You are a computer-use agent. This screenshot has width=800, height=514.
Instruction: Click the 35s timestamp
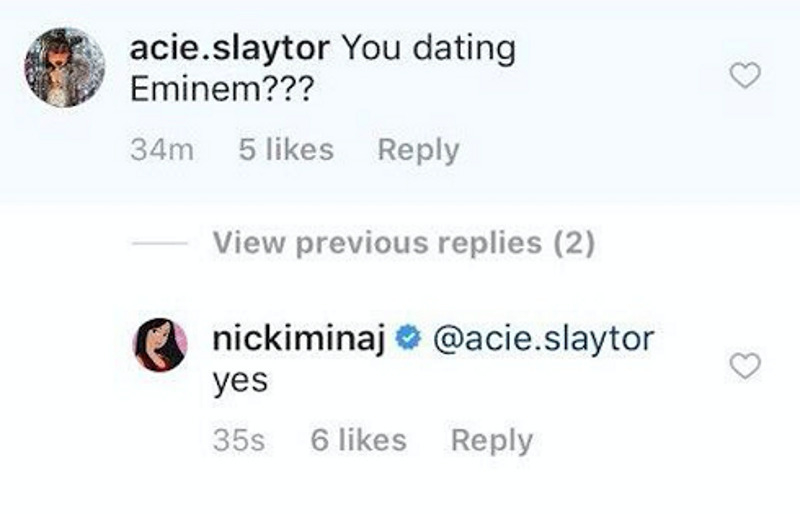coord(238,440)
